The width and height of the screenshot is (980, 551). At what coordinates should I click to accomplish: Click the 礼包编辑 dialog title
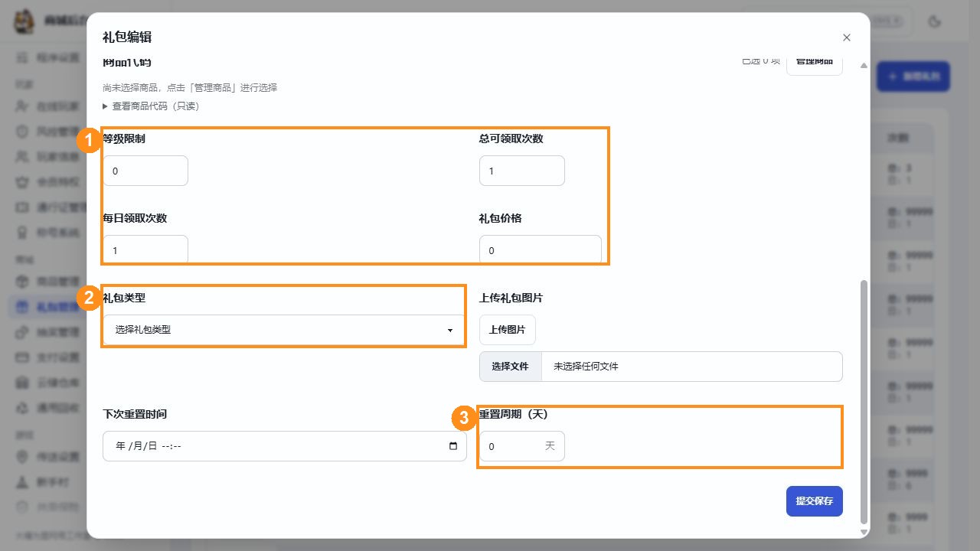click(127, 37)
